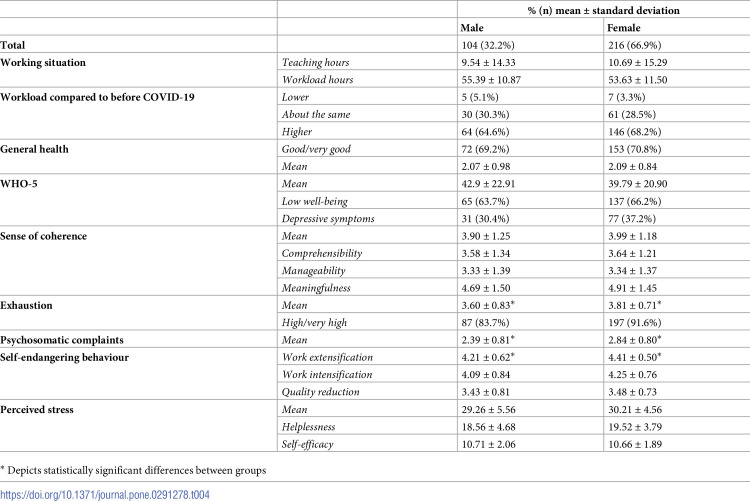Open the journal.pone DOI link
The height and width of the screenshot is (501, 750).
[105, 494]
